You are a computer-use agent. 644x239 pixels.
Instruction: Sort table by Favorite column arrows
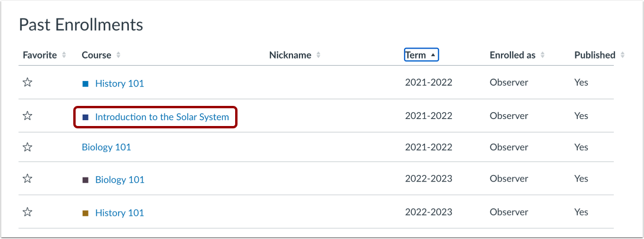[x=64, y=55]
